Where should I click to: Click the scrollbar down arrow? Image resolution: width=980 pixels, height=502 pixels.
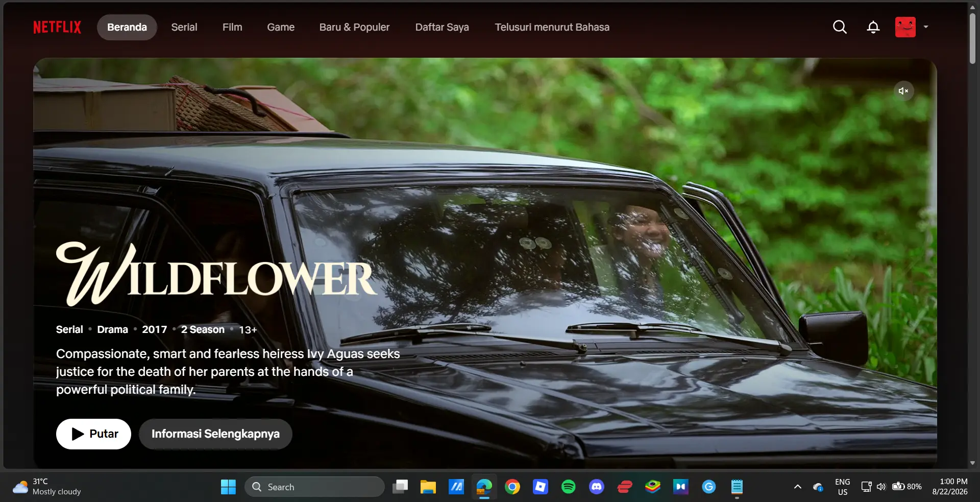972,463
